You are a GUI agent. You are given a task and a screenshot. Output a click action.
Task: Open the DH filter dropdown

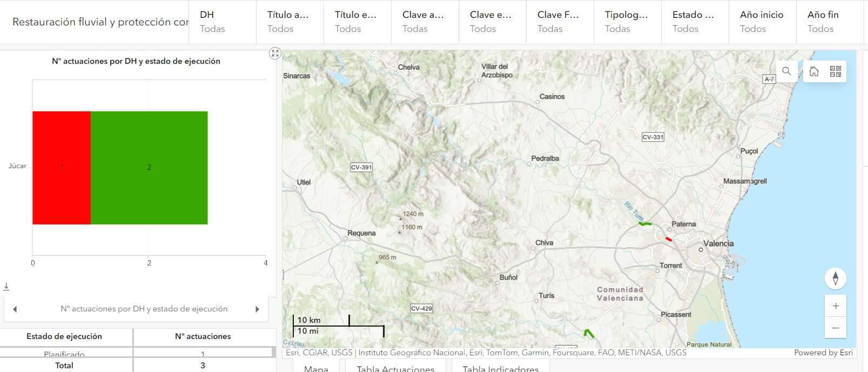coord(222,22)
